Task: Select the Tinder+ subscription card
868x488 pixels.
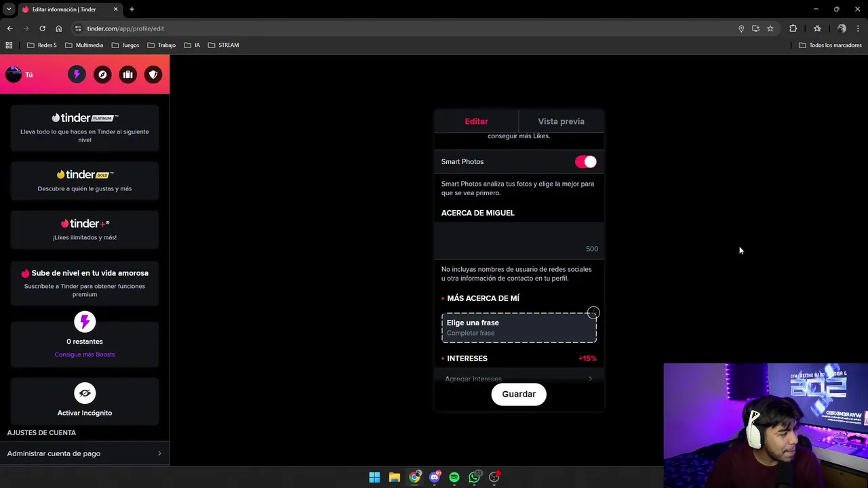Action: (x=85, y=230)
